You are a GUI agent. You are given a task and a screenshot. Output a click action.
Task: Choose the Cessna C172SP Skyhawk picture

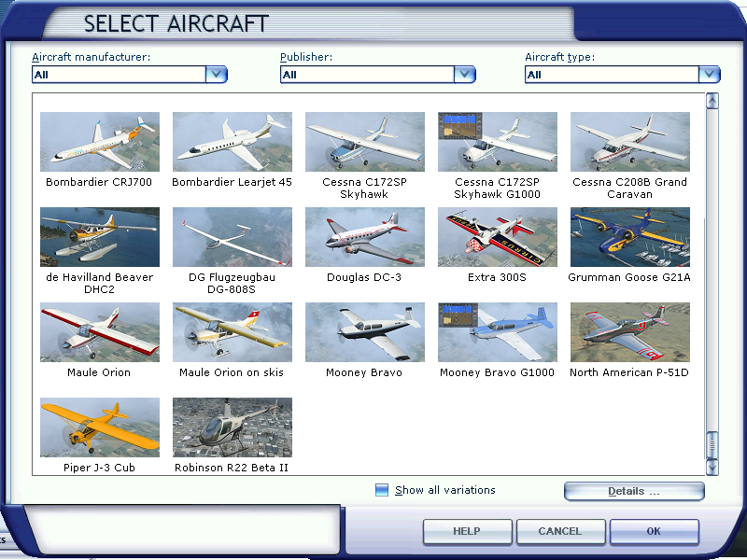click(364, 142)
